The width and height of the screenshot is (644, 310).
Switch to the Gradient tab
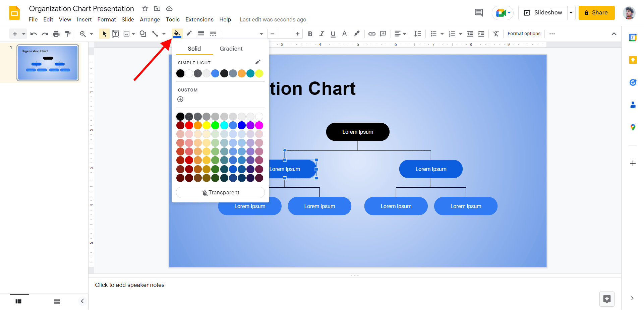pos(231,49)
